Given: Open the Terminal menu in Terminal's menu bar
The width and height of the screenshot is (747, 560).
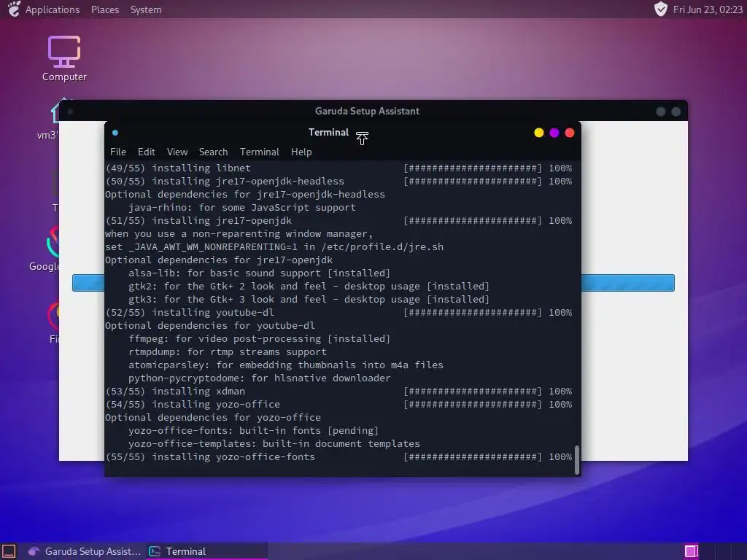Looking at the screenshot, I should coord(259,152).
